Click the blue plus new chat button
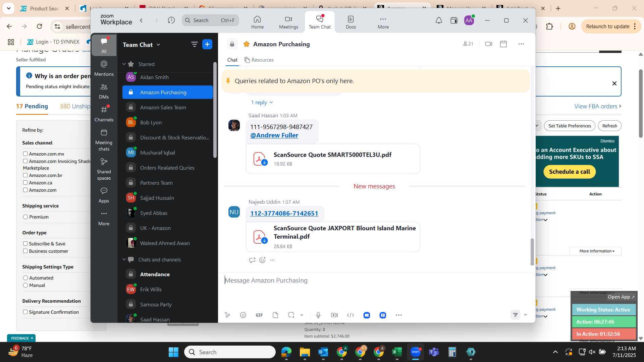Screen dimensions: 644x362 point(207,44)
